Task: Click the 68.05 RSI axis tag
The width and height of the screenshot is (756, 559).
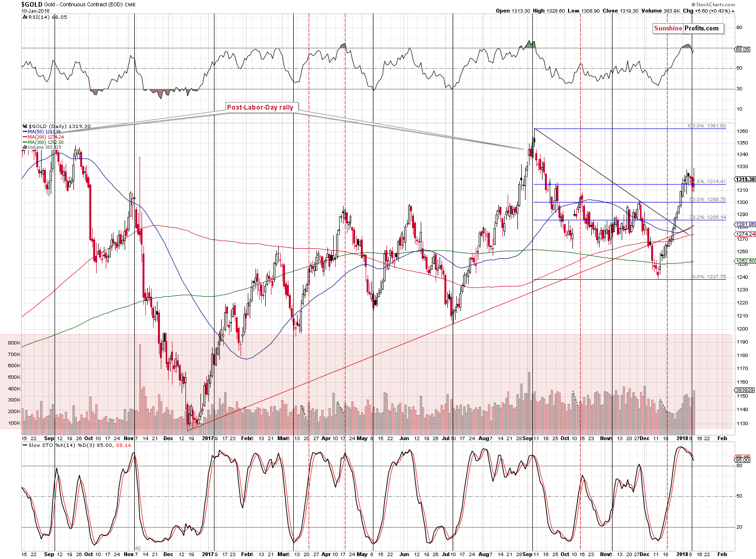Action: click(742, 49)
